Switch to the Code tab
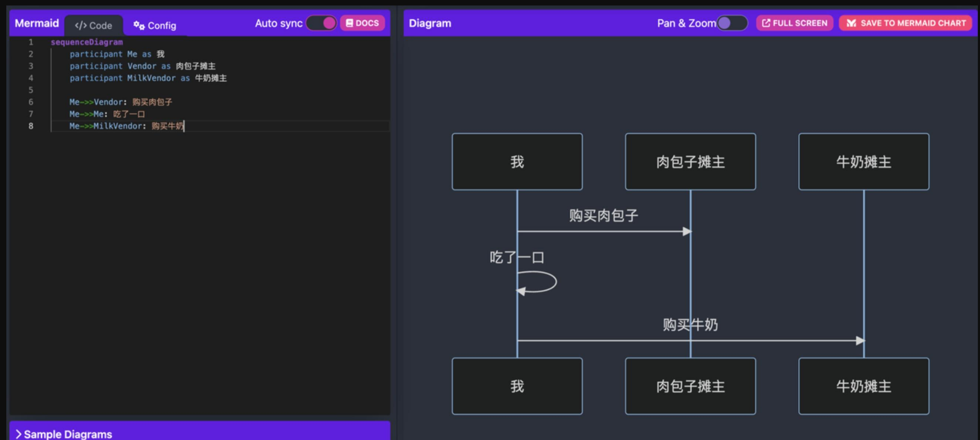 (94, 25)
